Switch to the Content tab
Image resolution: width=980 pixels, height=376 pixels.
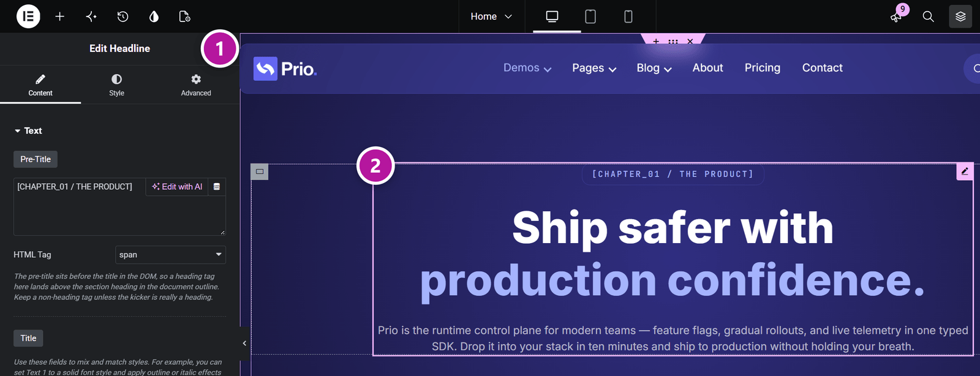click(x=40, y=85)
